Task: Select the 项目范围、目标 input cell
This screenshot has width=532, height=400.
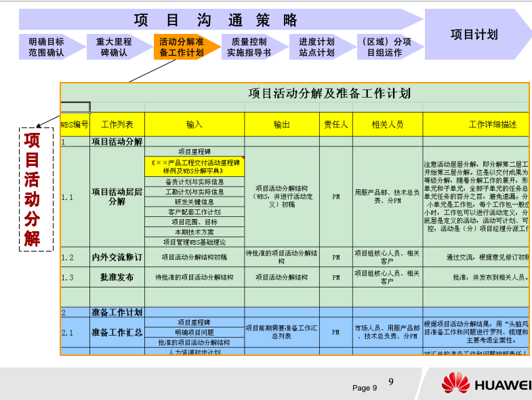Action: (x=195, y=222)
